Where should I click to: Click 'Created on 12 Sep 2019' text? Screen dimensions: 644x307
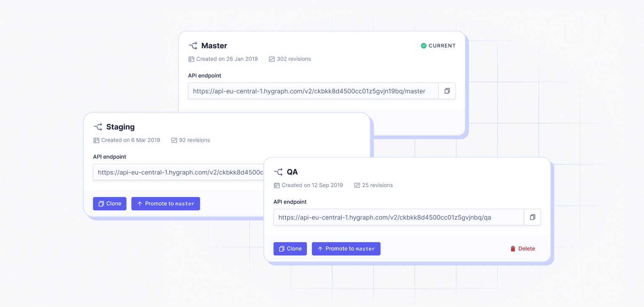312,185
